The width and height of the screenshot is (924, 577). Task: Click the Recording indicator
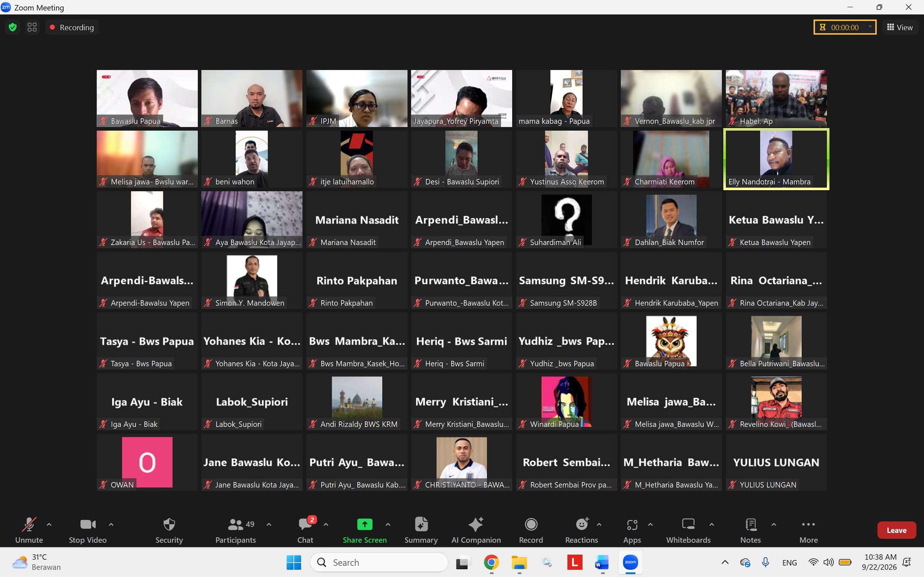coord(72,27)
